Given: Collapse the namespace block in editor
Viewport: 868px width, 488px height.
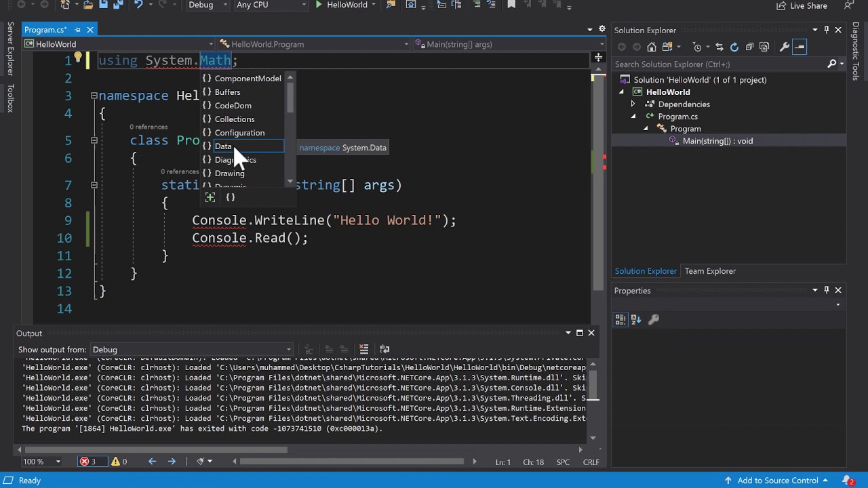Looking at the screenshot, I should coord(94,96).
